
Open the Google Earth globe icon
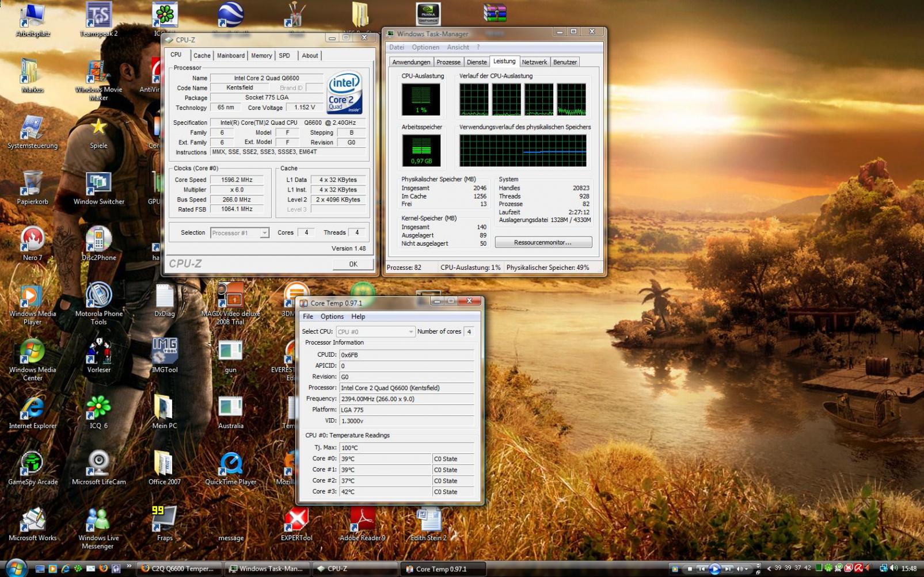tap(230, 14)
